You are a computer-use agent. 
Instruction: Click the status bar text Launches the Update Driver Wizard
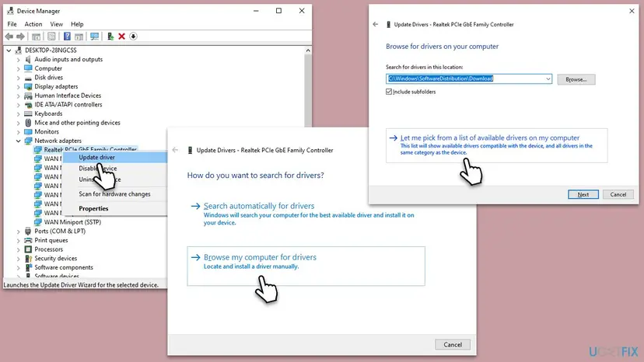pos(81,285)
